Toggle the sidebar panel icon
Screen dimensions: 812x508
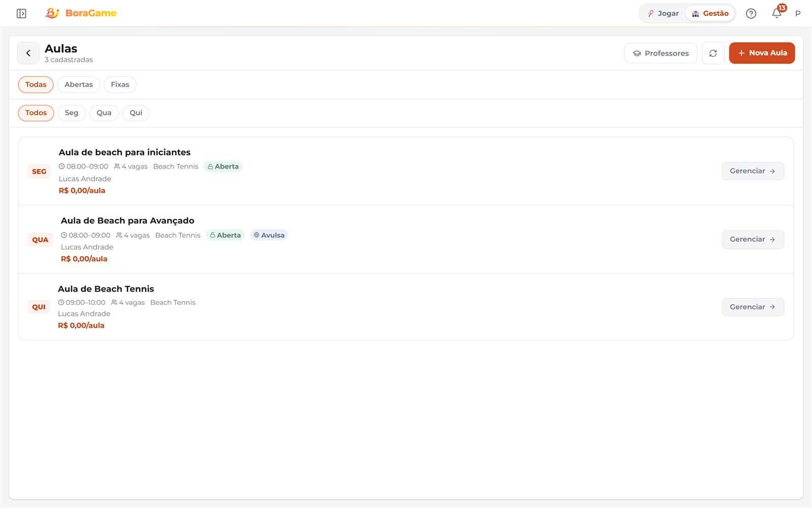click(21, 13)
